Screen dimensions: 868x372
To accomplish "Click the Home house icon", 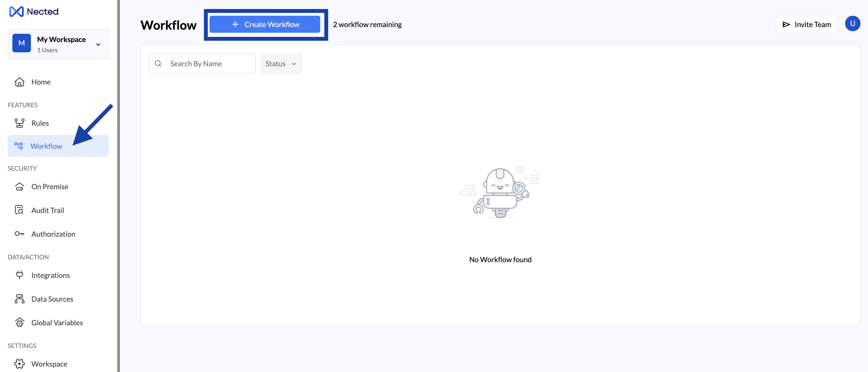I will [20, 82].
